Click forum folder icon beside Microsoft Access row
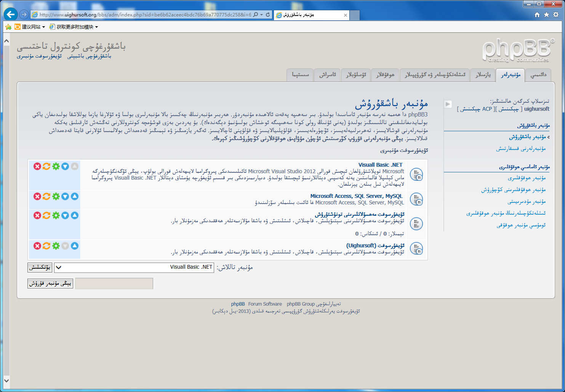The height and width of the screenshot is (392, 565). [x=416, y=199]
